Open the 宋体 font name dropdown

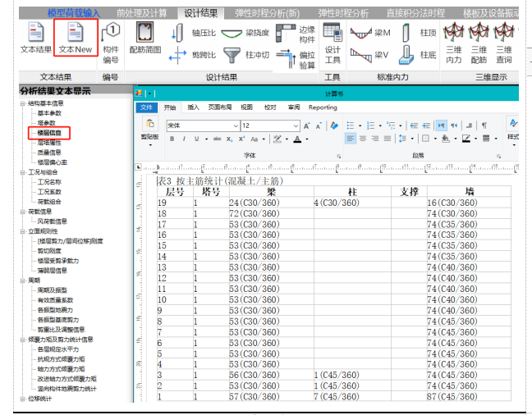pyautogui.click(x=234, y=125)
